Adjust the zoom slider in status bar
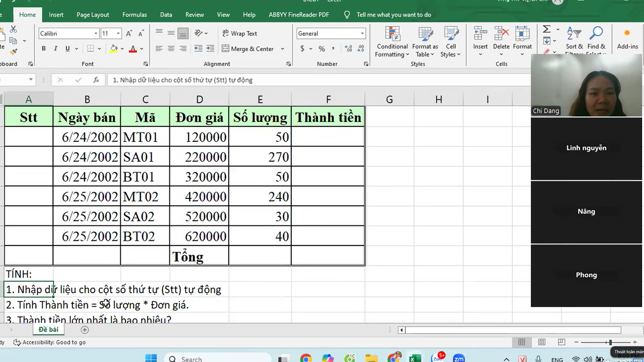Viewport: 644px width, 362px height. coord(610,342)
